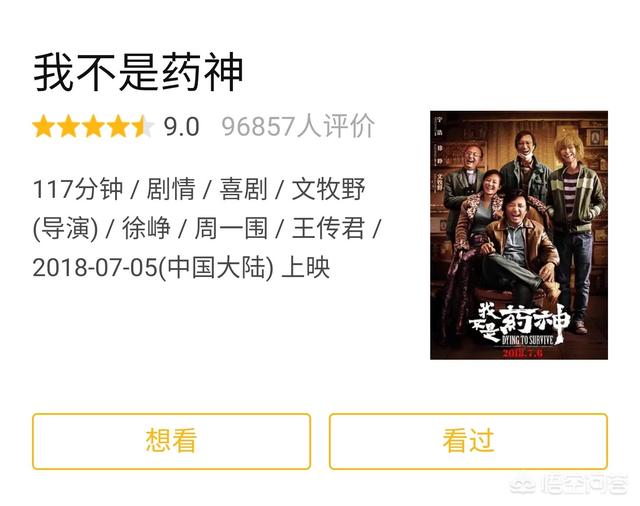
Task: Click the movie title 我不是药神
Action: [138, 72]
